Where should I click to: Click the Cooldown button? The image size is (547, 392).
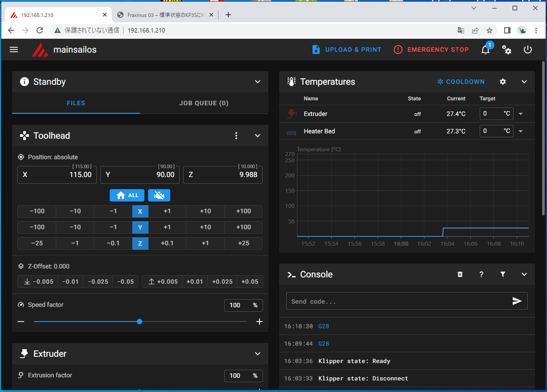point(461,82)
